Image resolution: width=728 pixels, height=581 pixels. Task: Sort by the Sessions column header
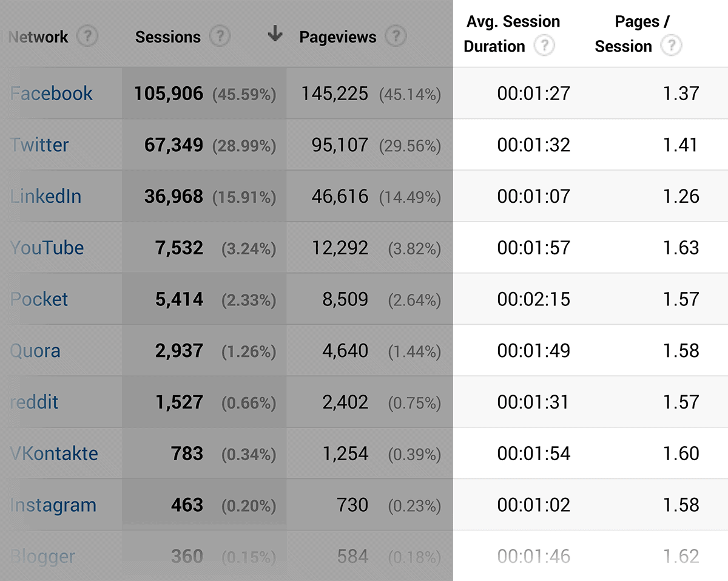[x=168, y=37]
